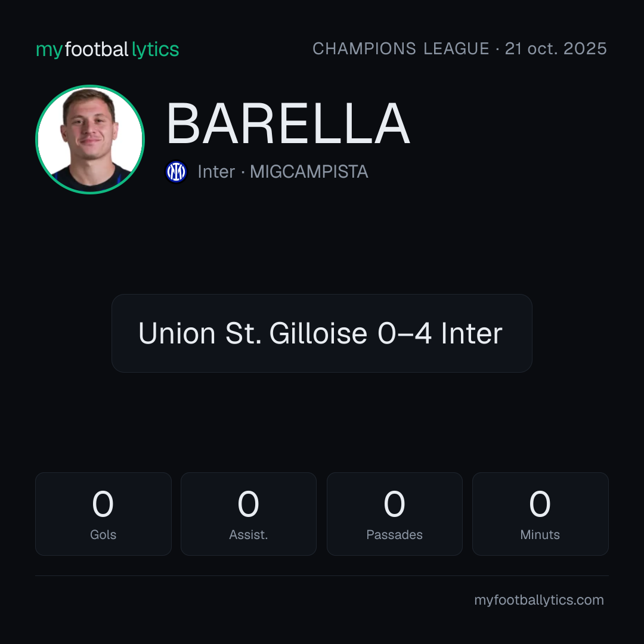644x644 pixels.
Task: Select the Champions League competition label
Action: pyautogui.click(x=401, y=49)
